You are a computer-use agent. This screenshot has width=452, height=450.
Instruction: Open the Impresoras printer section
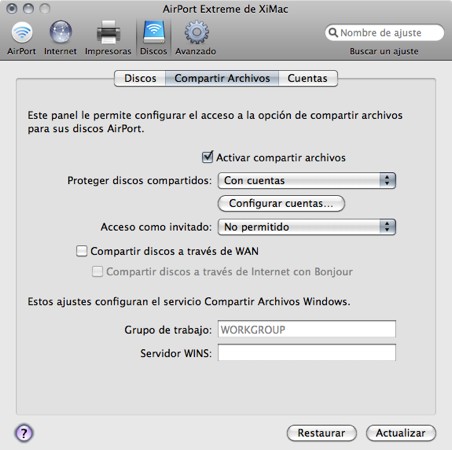pyautogui.click(x=108, y=38)
